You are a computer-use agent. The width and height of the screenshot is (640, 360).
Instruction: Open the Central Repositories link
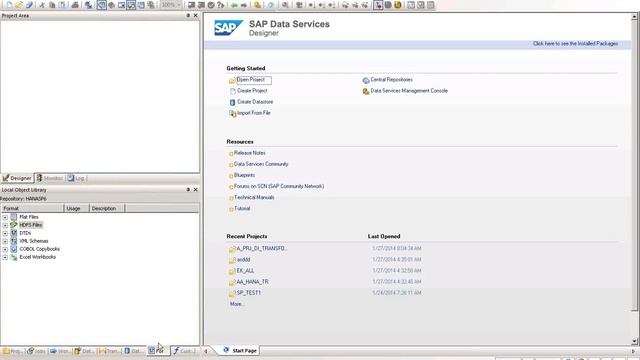(391, 80)
